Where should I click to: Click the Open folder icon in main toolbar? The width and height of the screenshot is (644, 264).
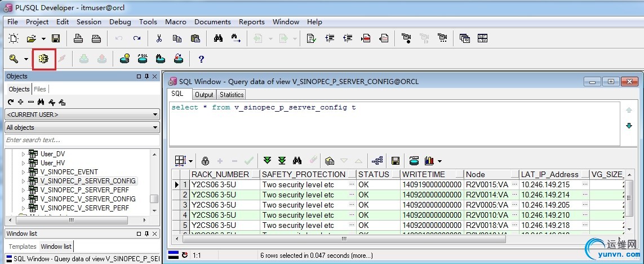click(32, 39)
